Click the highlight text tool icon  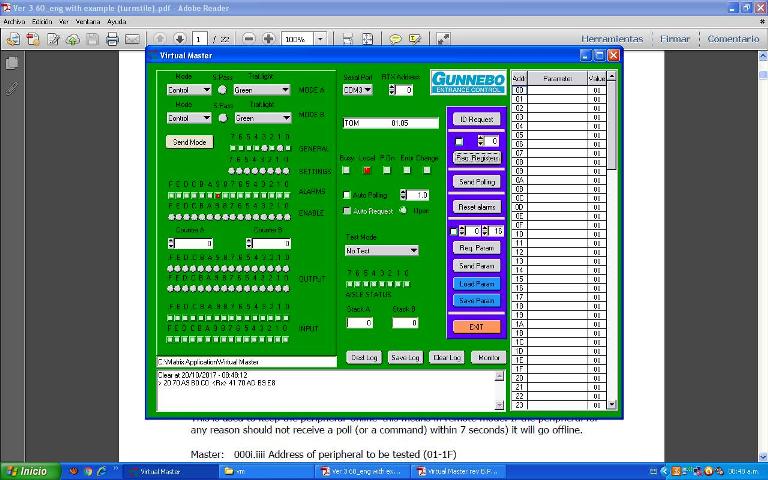(414, 39)
